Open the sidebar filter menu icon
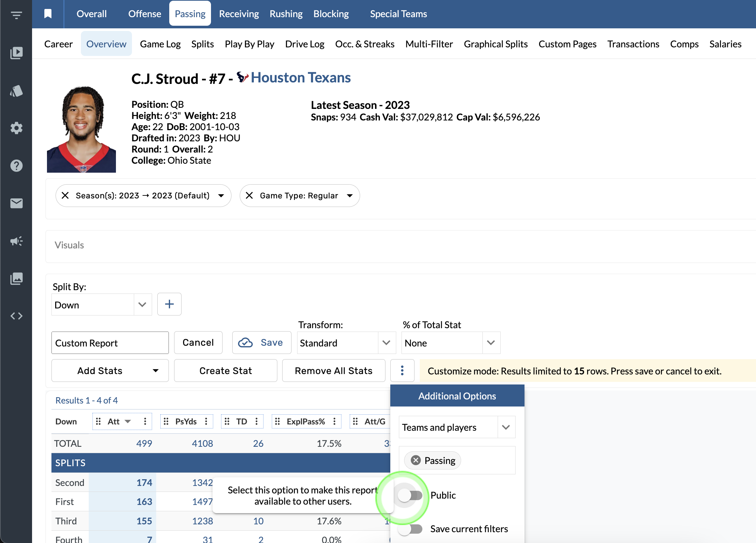Image resolution: width=756 pixels, height=543 pixels. pyautogui.click(x=16, y=15)
